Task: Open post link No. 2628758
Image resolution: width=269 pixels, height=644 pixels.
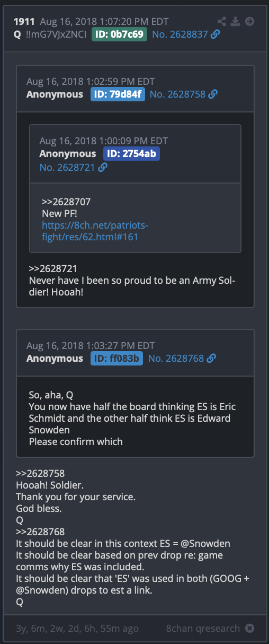Action: (177, 94)
